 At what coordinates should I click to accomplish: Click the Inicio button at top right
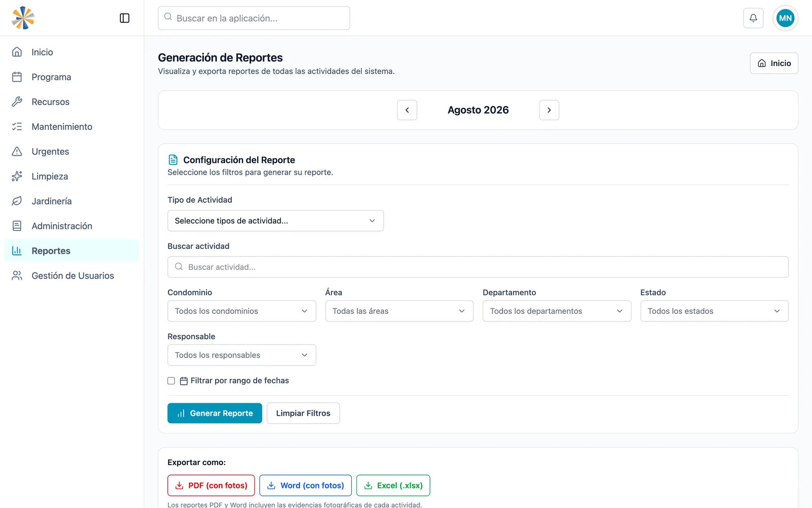point(774,63)
